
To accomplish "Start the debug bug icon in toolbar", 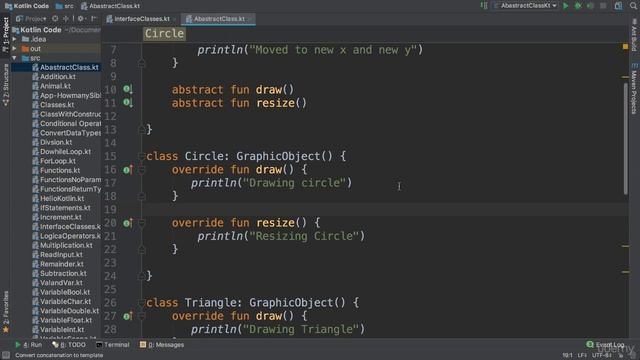I will (x=578, y=6).
